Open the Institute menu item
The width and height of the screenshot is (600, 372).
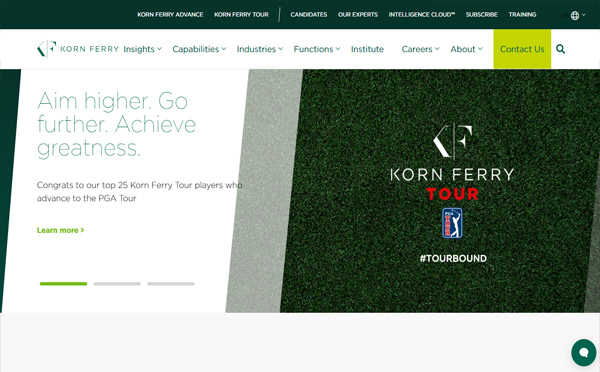367,49
